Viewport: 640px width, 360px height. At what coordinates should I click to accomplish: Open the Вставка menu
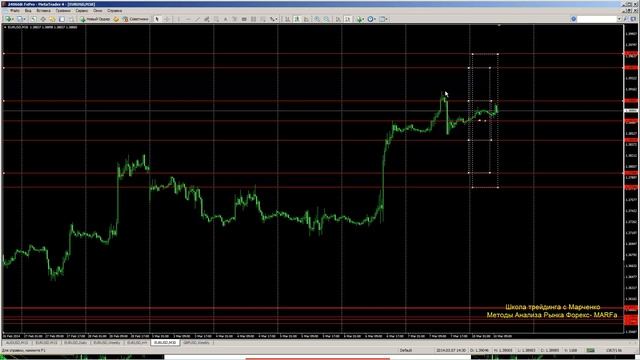coord(44,11)
